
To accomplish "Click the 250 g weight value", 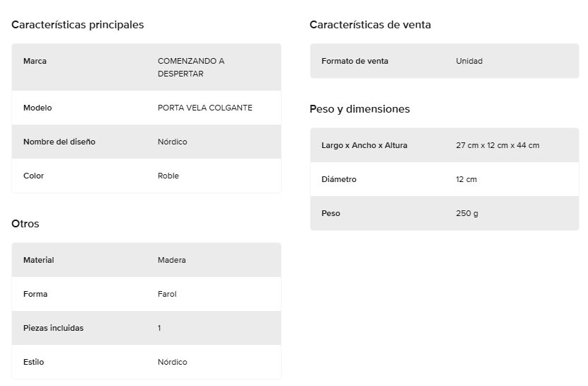I will point(466,213).
